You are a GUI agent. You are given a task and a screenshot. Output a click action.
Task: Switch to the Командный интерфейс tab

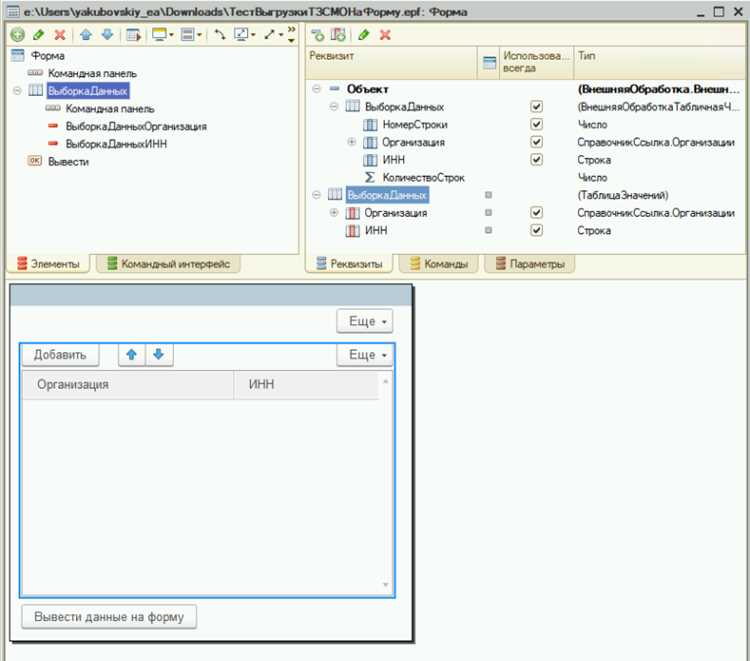[x=168, y=264]
